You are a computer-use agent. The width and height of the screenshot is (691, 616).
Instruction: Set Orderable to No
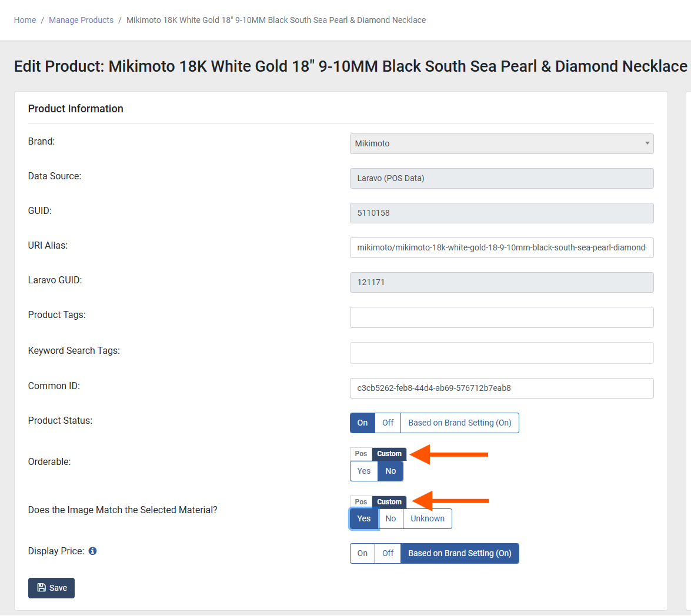point(390,471)
